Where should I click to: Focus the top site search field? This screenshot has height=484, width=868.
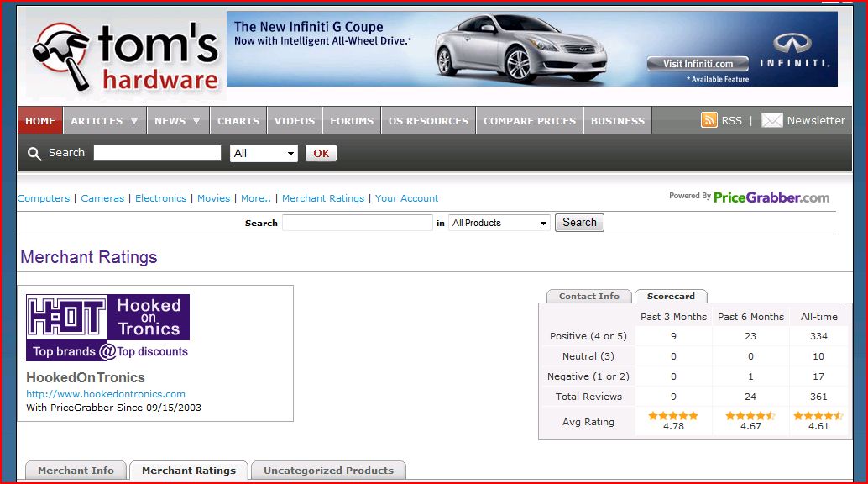pyautogui.click(x=157, y=153)
